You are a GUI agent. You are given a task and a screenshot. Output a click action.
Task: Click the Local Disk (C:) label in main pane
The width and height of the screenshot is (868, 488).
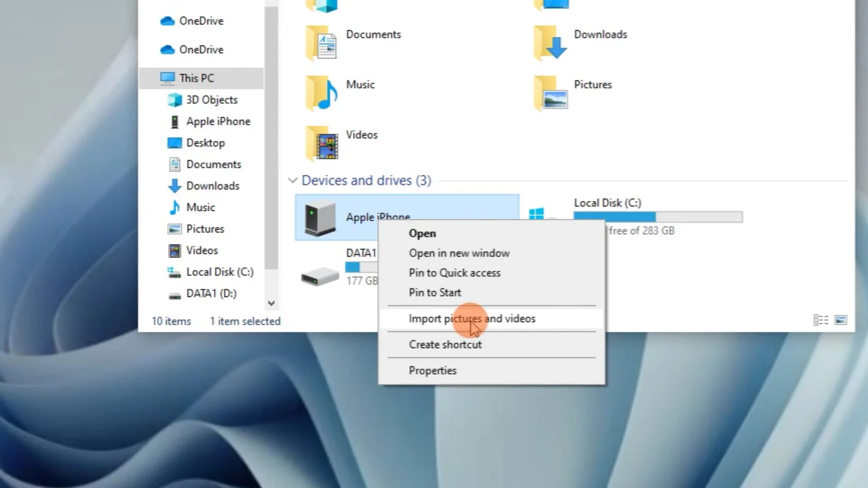[608, 203]
